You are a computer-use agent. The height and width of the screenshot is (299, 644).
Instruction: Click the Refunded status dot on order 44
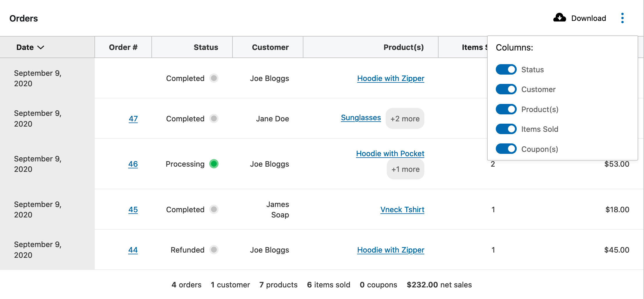click(214, 250)
